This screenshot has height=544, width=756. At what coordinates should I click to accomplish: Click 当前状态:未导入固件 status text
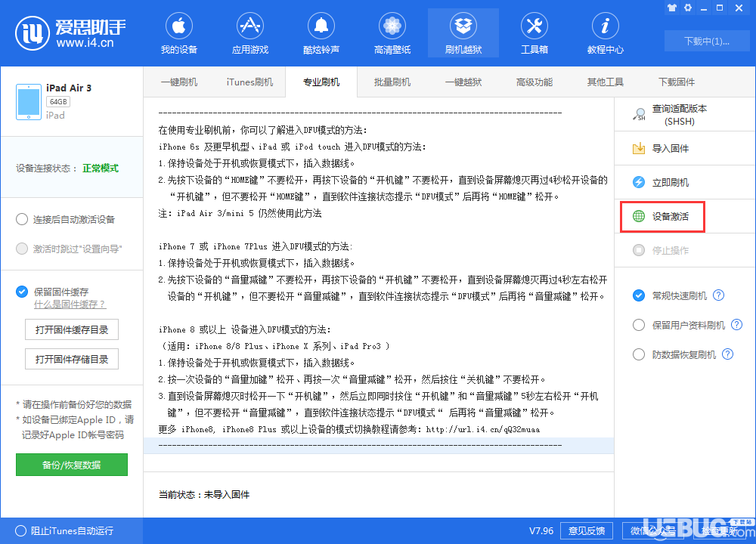pos(204,494)
